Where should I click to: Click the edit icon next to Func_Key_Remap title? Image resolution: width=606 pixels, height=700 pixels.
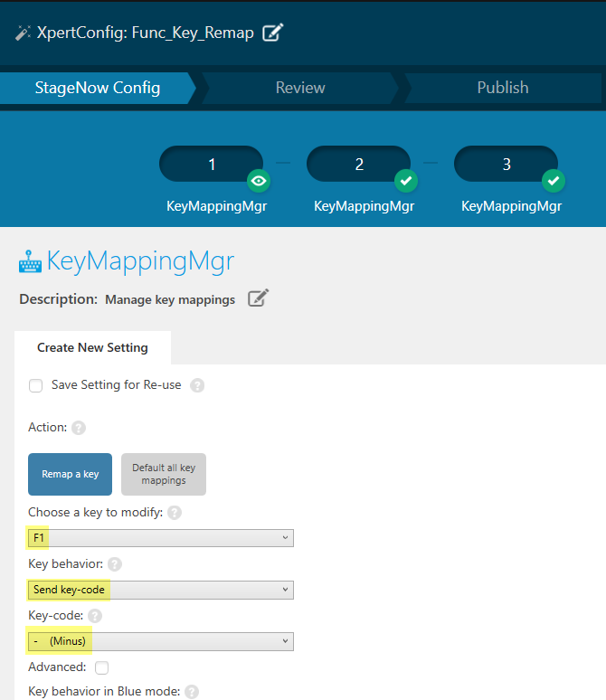tap(272, 33)
